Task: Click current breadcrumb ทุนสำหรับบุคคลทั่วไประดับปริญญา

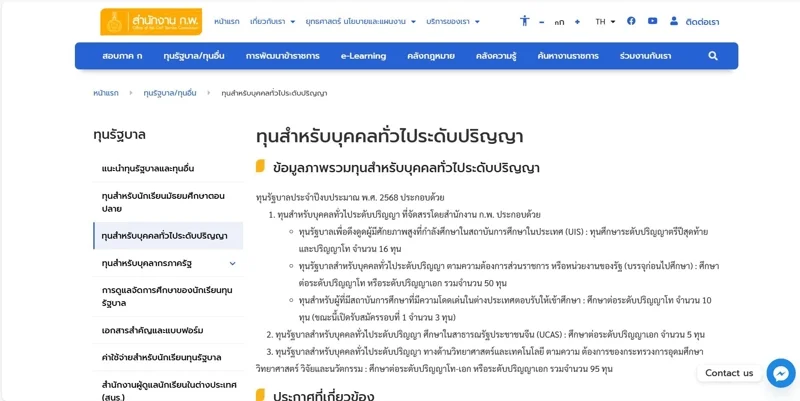Action: click(274, 93)
